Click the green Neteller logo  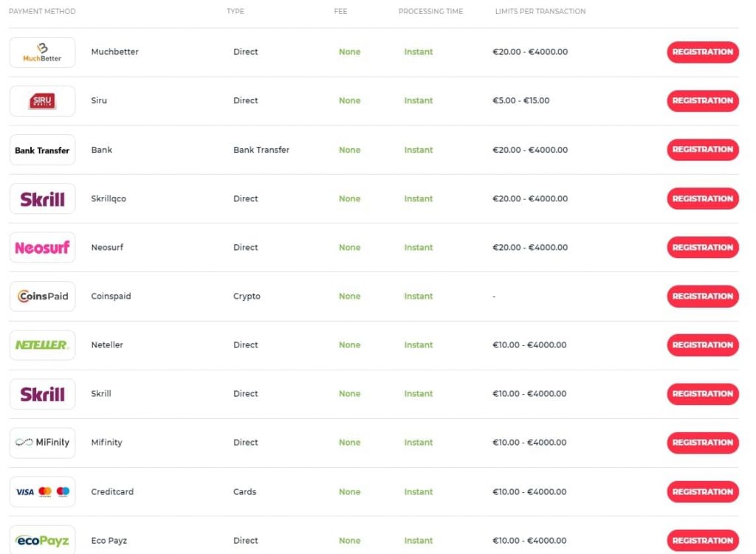42,345
